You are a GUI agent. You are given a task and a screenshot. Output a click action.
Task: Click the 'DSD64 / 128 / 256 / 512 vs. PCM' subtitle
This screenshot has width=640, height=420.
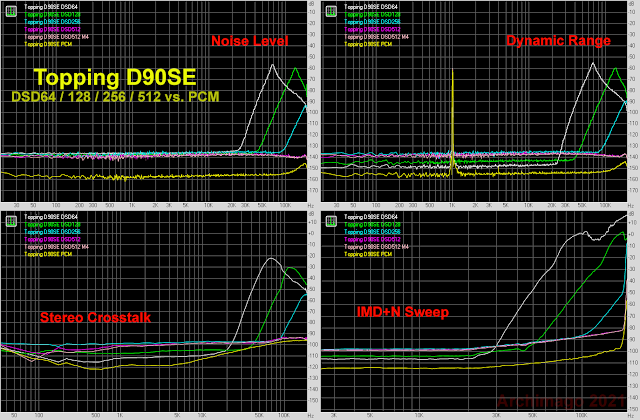tap(116, 97)
